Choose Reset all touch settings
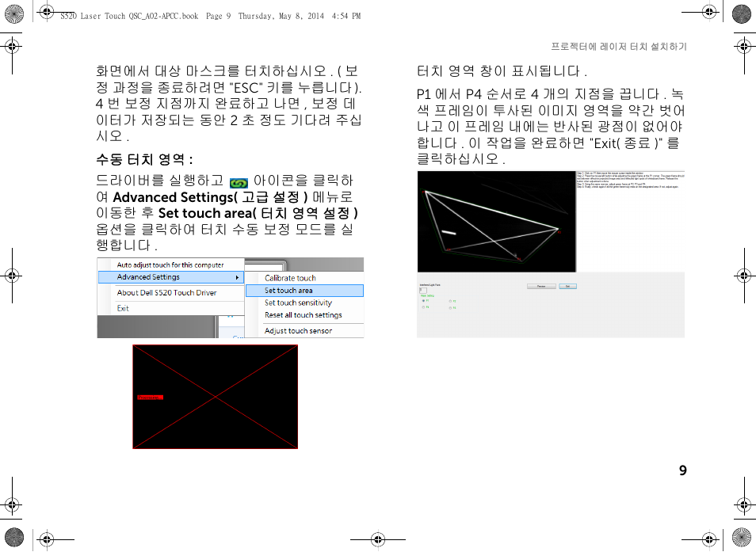 [x=305, y=315]
